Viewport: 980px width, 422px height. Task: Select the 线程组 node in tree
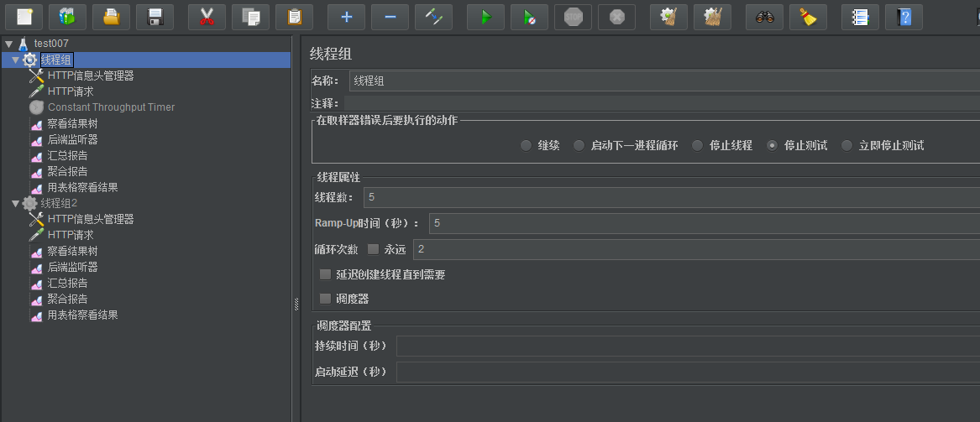point(57,60)
